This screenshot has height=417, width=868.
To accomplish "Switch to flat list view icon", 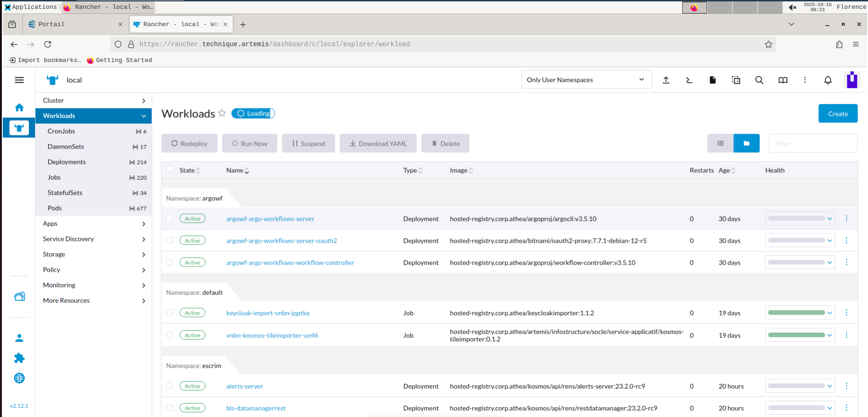I will pos(720,143).
